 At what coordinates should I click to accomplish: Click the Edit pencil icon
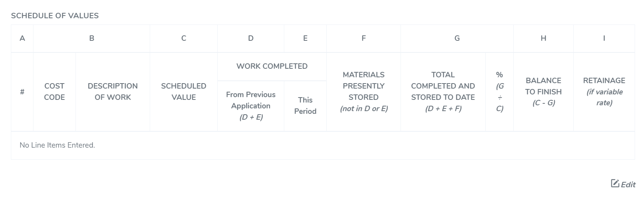pos(615,184)
